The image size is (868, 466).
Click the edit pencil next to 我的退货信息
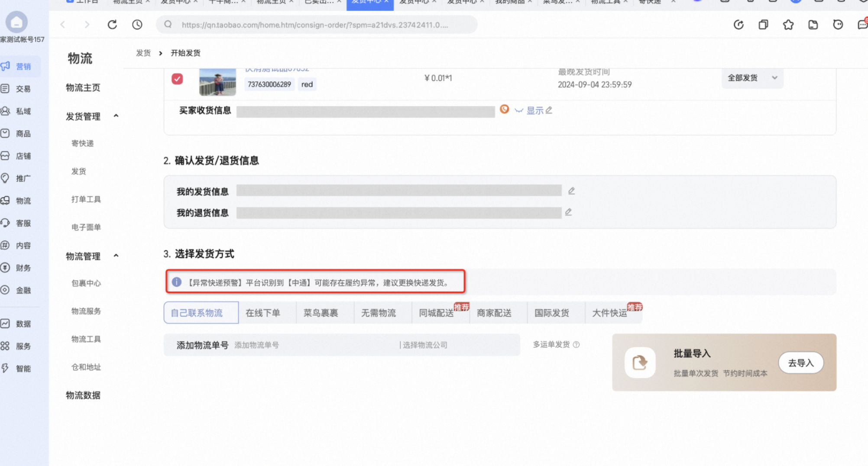pos(568,212)
